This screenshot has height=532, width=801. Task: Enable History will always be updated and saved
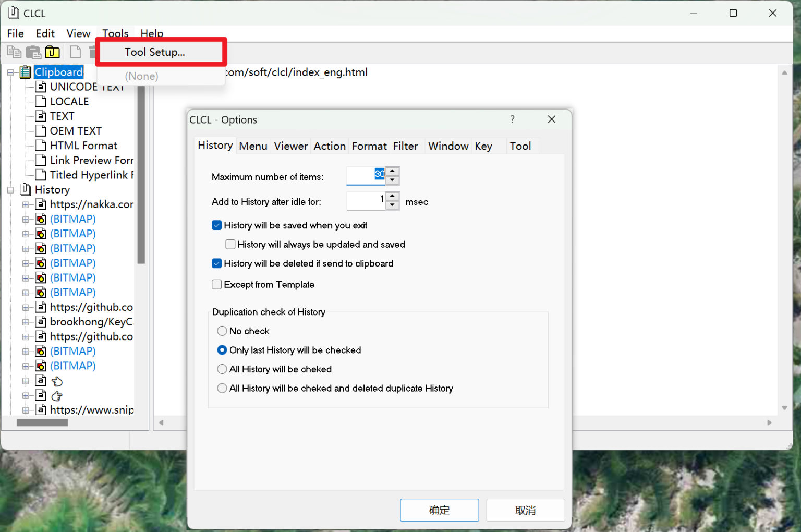[230, 245]
